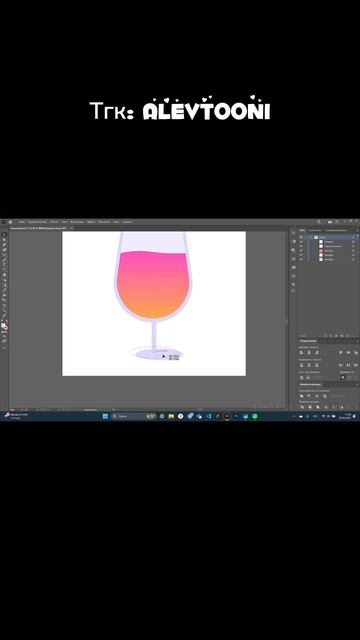Click the Fill and Stroke swatch in toolbar
Image resolution: width=360 pixels, height=640 pixels.
(4, 326)
